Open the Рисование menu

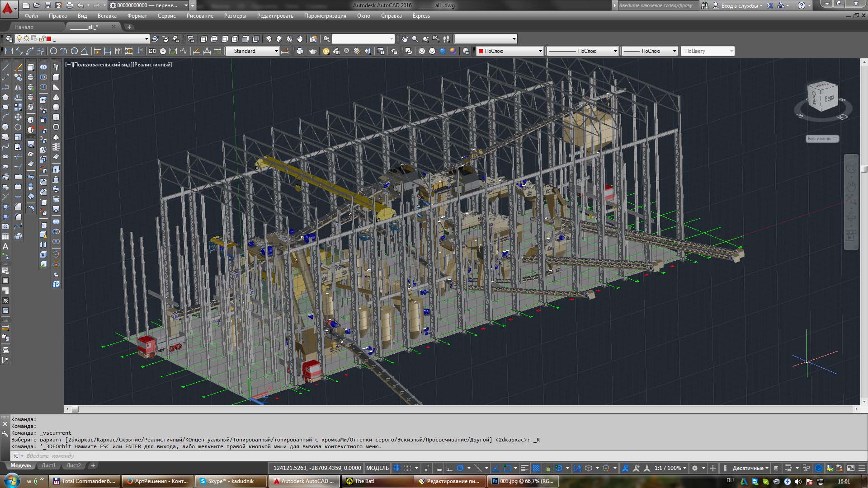199,16
